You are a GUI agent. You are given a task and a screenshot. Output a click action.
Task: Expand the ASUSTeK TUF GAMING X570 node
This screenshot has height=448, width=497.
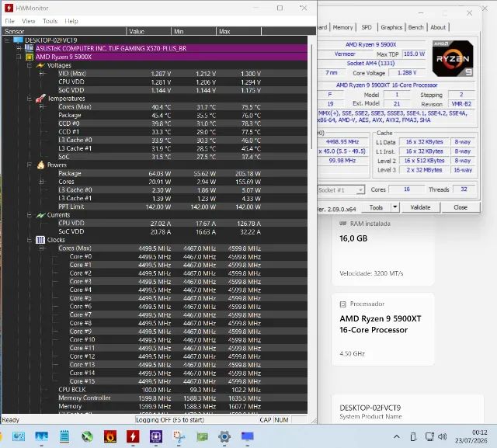[19, 48]
